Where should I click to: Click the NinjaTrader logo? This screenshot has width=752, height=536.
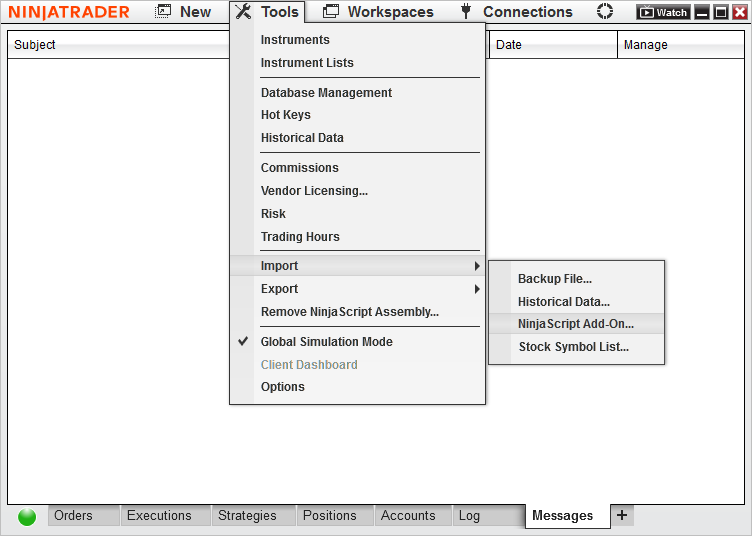coord(69,12)
